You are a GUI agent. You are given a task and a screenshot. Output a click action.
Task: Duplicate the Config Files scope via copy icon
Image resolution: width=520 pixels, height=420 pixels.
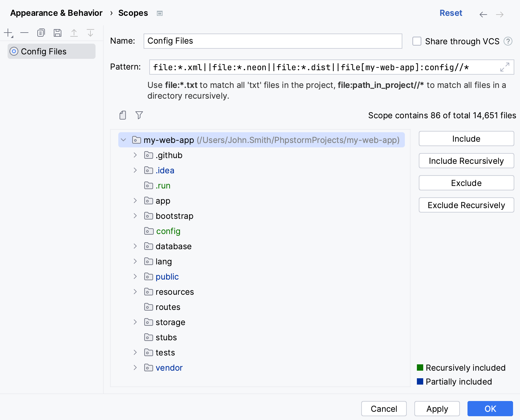[x=41, y=33]
